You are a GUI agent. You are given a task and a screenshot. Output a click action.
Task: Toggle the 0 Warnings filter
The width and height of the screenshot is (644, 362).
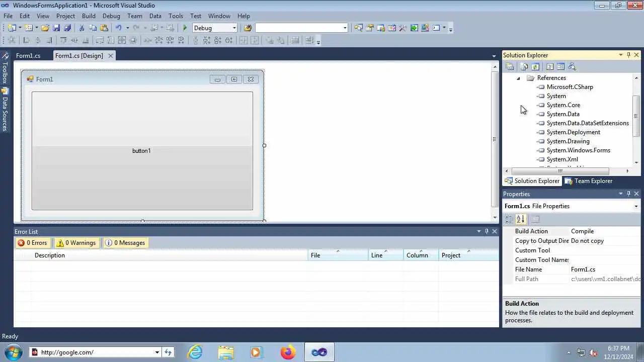pos(76,243)
